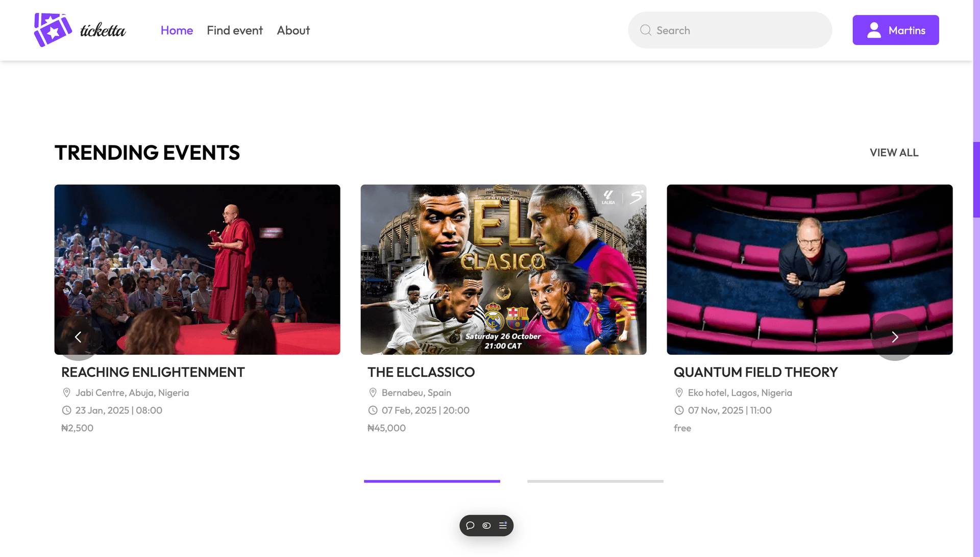
Task: Click the user avatar icon beside Martins
Action: coord(874,30)
